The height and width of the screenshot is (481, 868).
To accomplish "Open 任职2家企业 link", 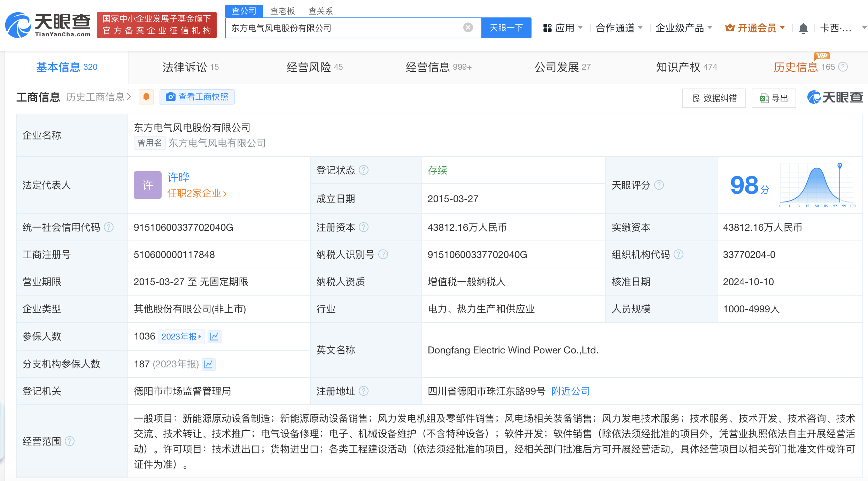I will 197,193.
